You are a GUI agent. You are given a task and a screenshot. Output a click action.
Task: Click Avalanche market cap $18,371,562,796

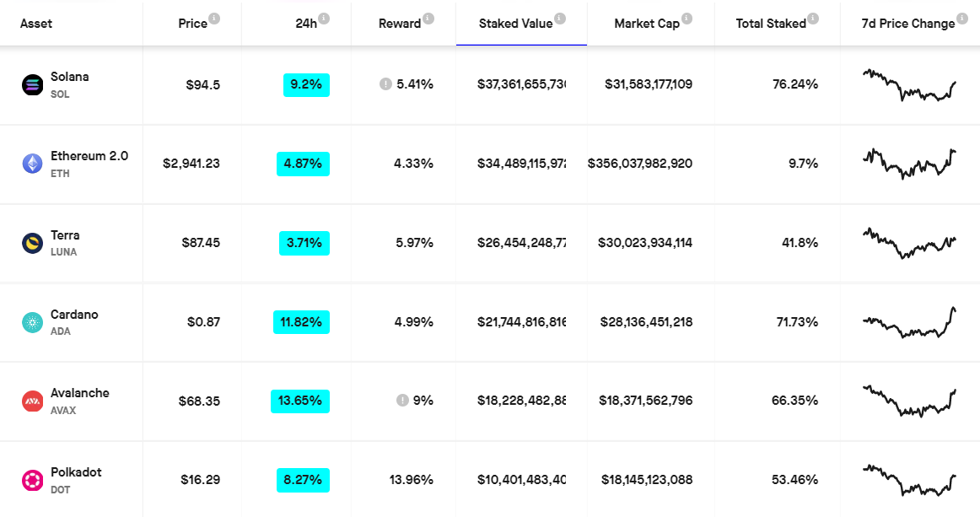(x=646, y=401)
